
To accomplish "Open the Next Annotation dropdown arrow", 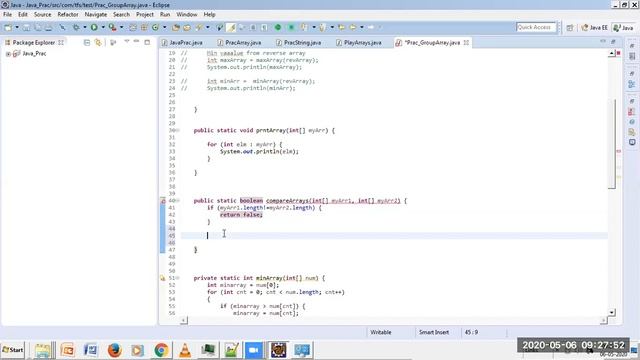I will pos(313,27).
